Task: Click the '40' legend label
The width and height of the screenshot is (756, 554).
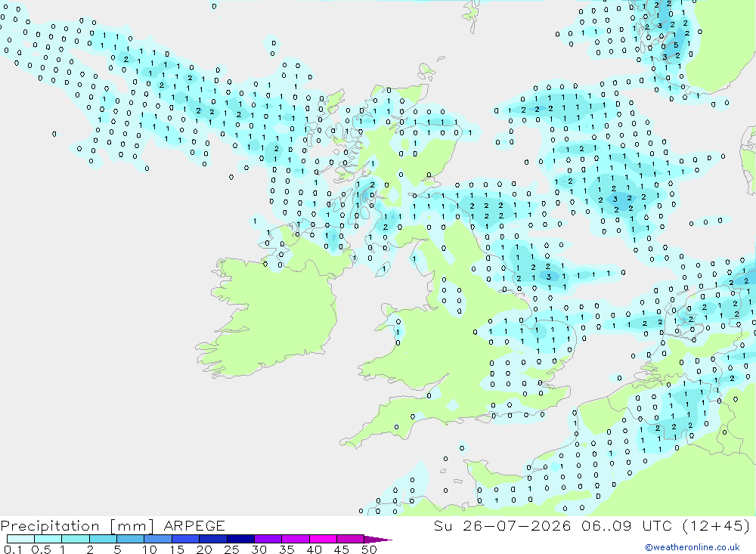Action: coord(314,549)
